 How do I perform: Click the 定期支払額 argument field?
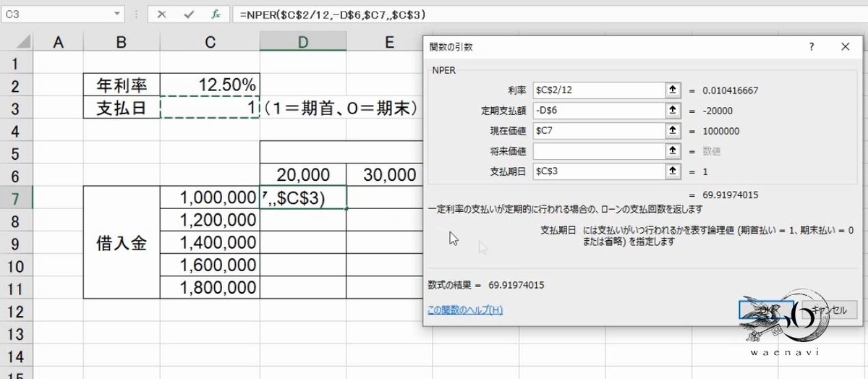tap(598, 111)
